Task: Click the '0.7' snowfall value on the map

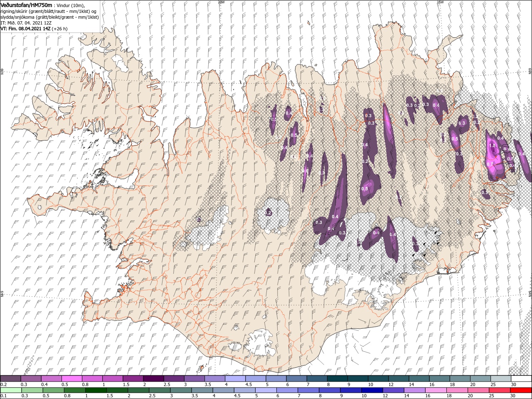Action: (x=490, y=164)
